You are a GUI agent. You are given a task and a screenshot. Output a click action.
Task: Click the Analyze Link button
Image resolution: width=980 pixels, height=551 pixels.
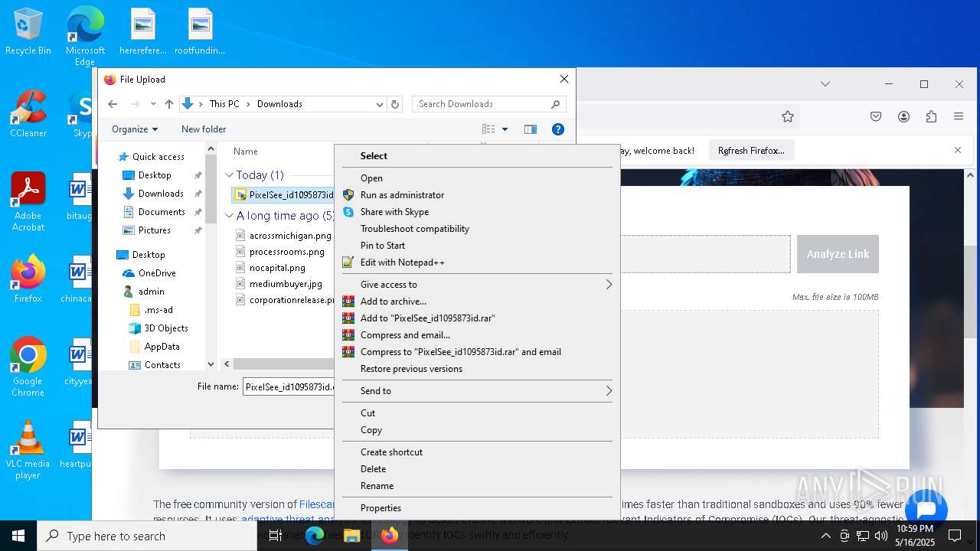pos(838,254)
